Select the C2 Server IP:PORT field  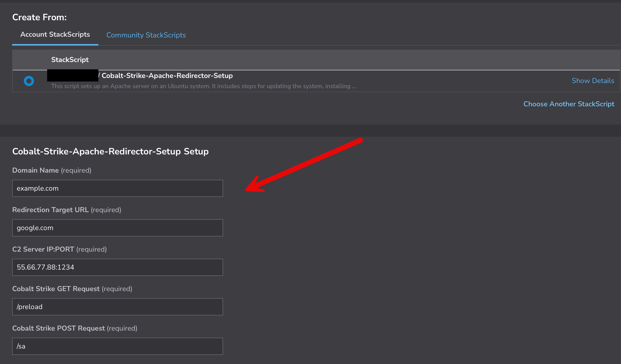[118, 267]
